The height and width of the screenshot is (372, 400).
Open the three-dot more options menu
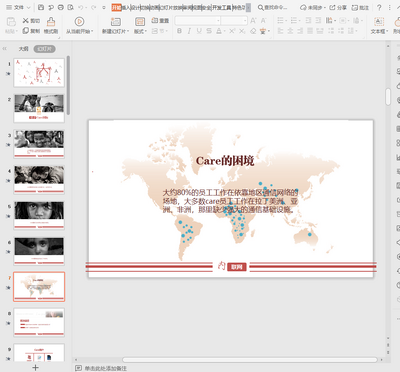[x=390, y=7]
